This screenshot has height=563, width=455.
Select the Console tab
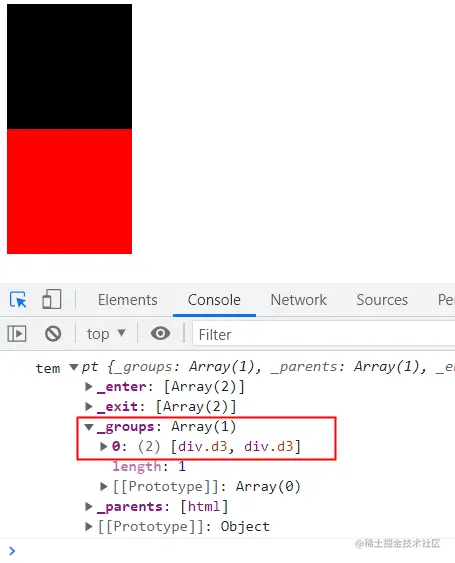point(214,300)
